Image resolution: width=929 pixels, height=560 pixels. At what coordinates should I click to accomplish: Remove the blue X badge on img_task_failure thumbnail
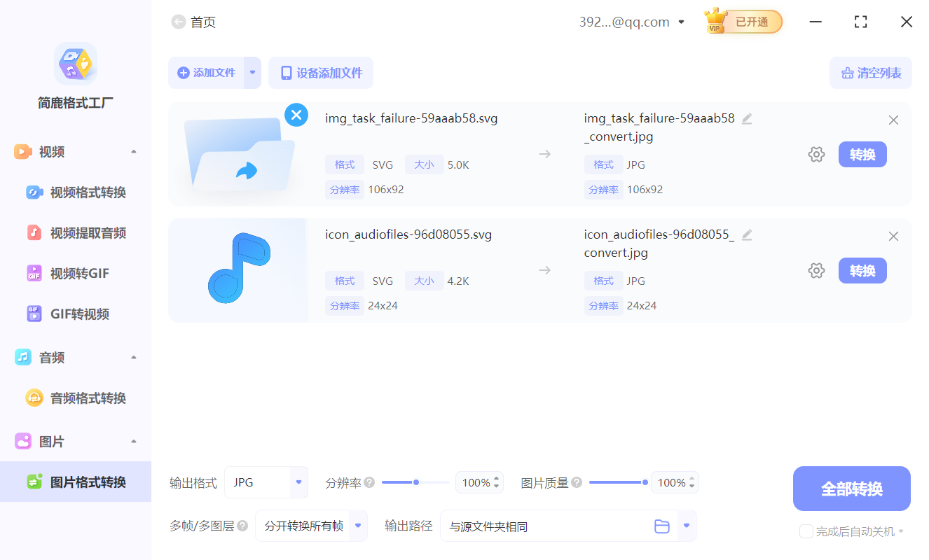[296, 114]
